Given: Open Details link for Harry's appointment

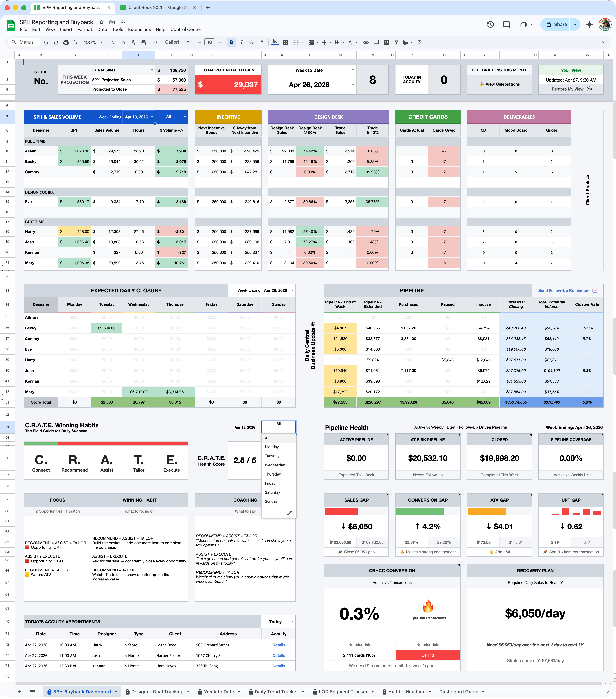Looking at the screenshot, I should click(x=278, y=645).
